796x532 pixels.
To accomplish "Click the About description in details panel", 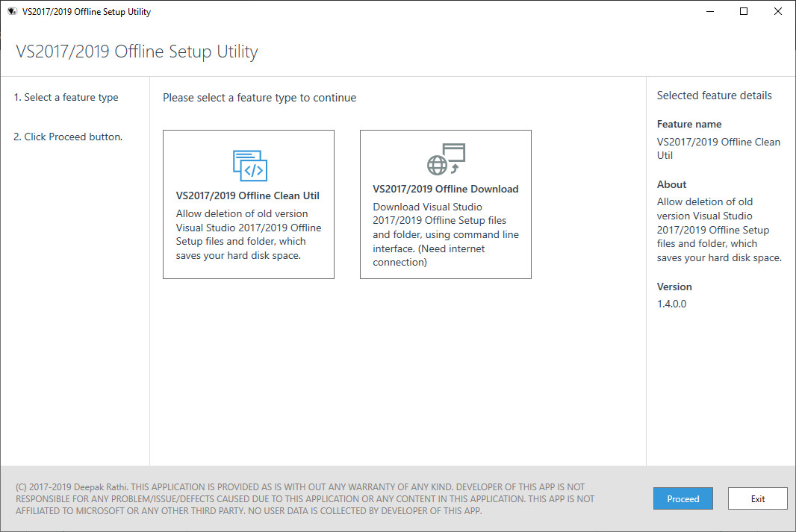I will click(719, 230).
